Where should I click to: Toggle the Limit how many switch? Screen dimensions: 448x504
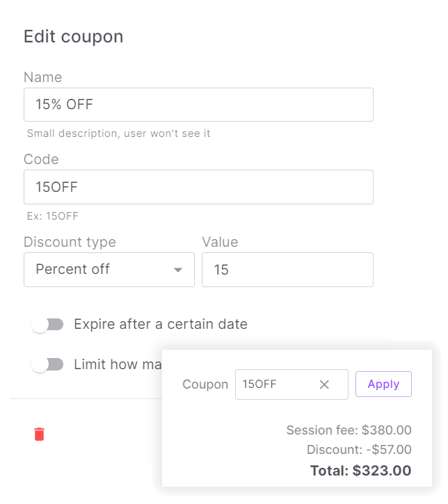point(48,364)
